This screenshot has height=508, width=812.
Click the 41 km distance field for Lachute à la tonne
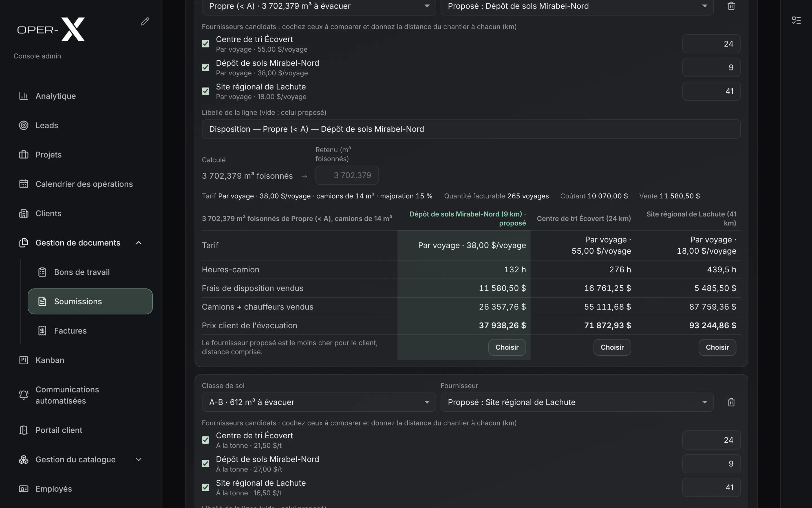pyautogui.click(x=711, y=487)
